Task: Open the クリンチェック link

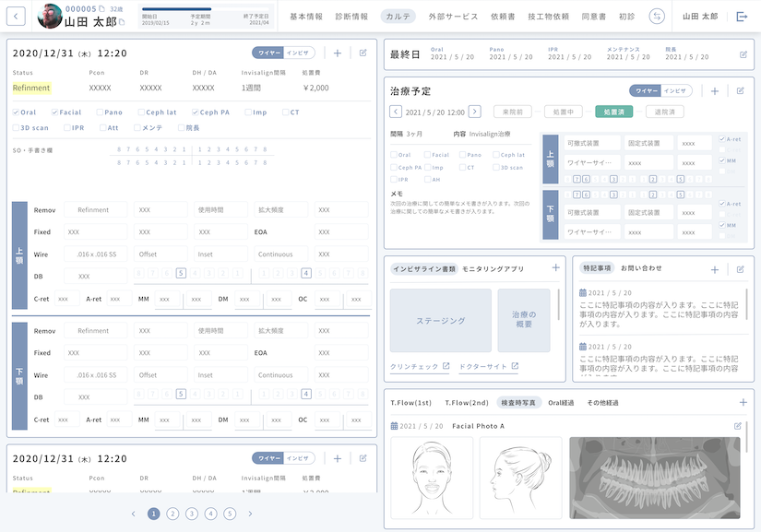Action: (420, 366)
